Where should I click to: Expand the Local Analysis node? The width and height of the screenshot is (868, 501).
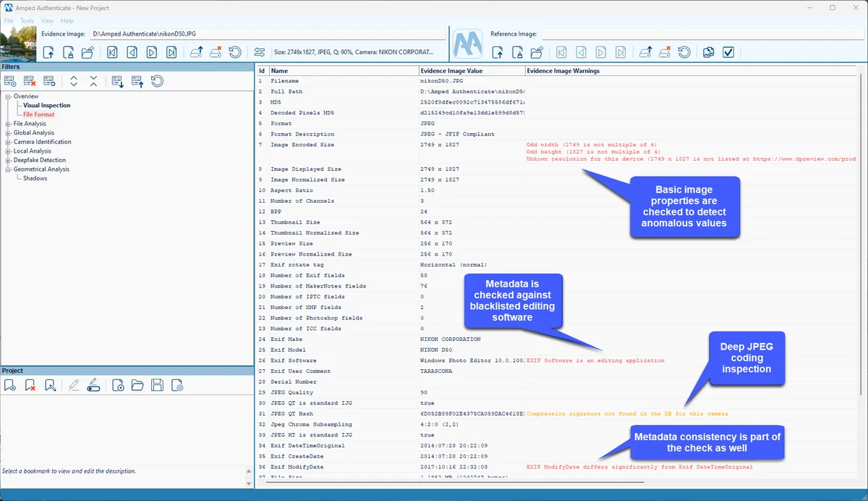(8, 151)
